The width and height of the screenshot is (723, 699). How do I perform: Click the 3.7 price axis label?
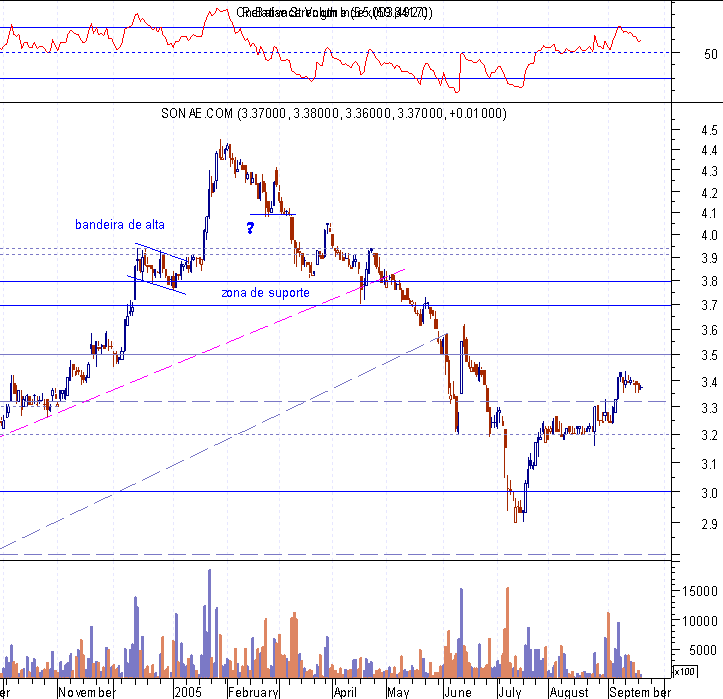point(709,305)
